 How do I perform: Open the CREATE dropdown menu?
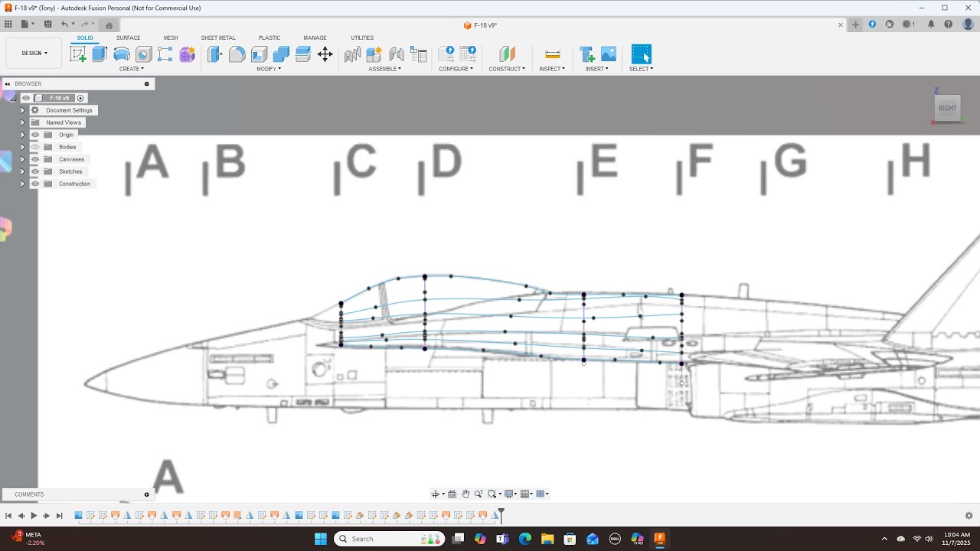132,69
